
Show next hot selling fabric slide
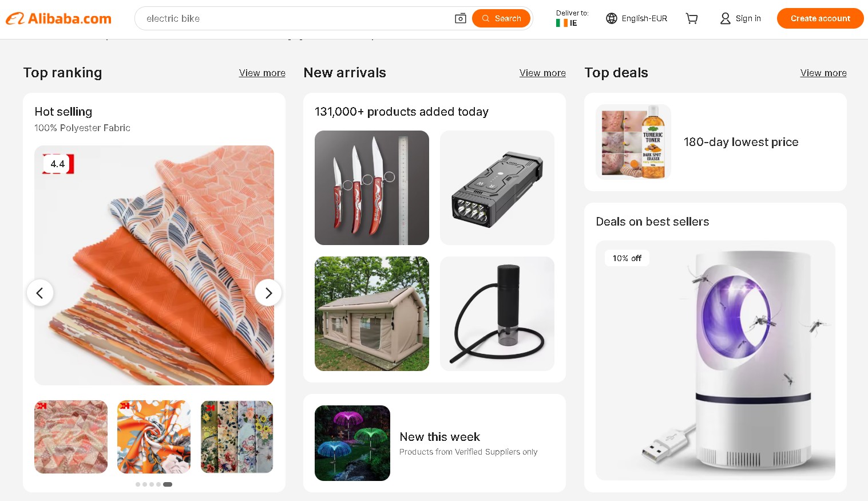[268, 293]
